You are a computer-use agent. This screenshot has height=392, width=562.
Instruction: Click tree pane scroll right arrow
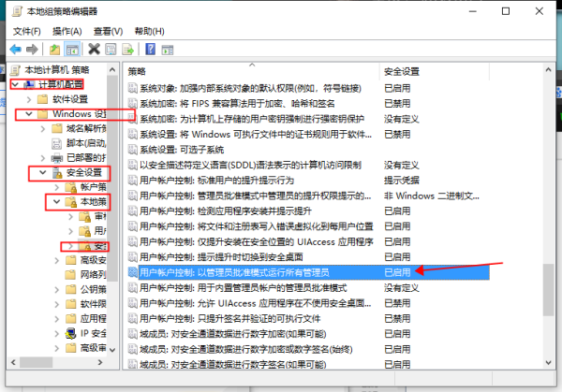point(100,362)
